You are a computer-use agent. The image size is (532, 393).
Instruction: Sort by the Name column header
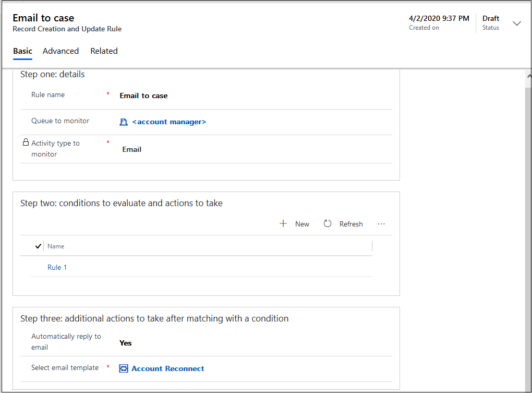(56, 246)
